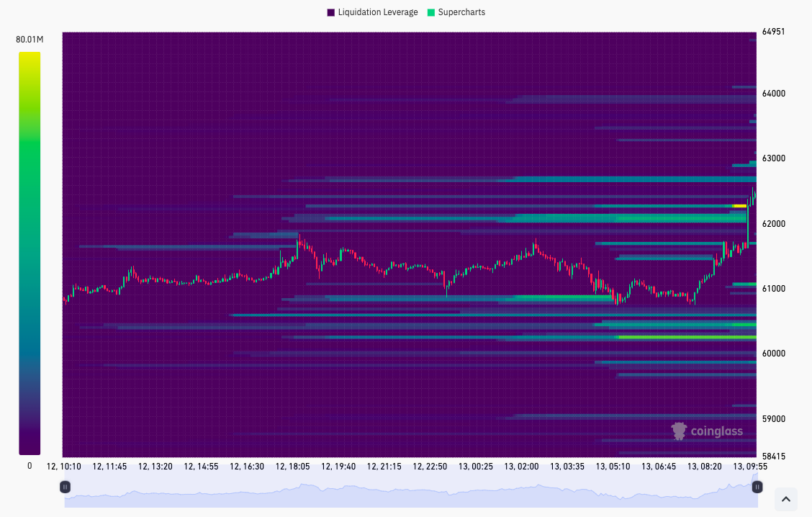The width and height of the screenshot is (812, 517).
Task: Click the mini price overview in zoom bar
Action: [410, 495]
